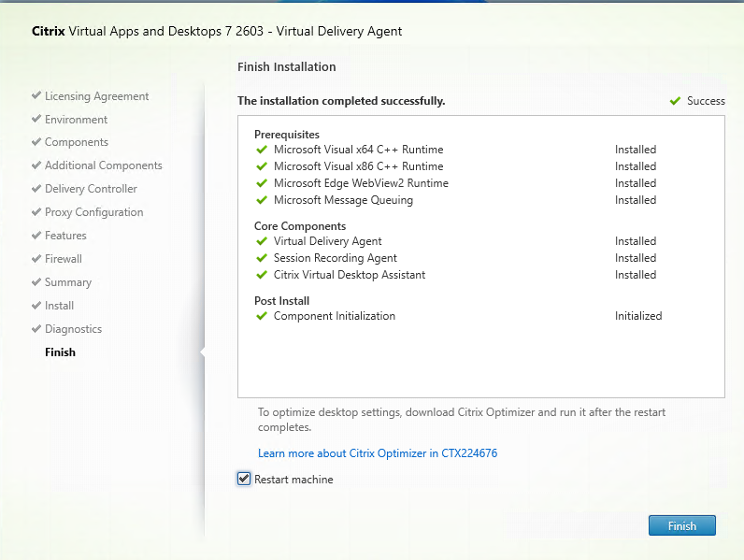The width and height of the screenshot is (744, 560).
Task: Click the Additional Components step checkmark
Action: (36, 165)
